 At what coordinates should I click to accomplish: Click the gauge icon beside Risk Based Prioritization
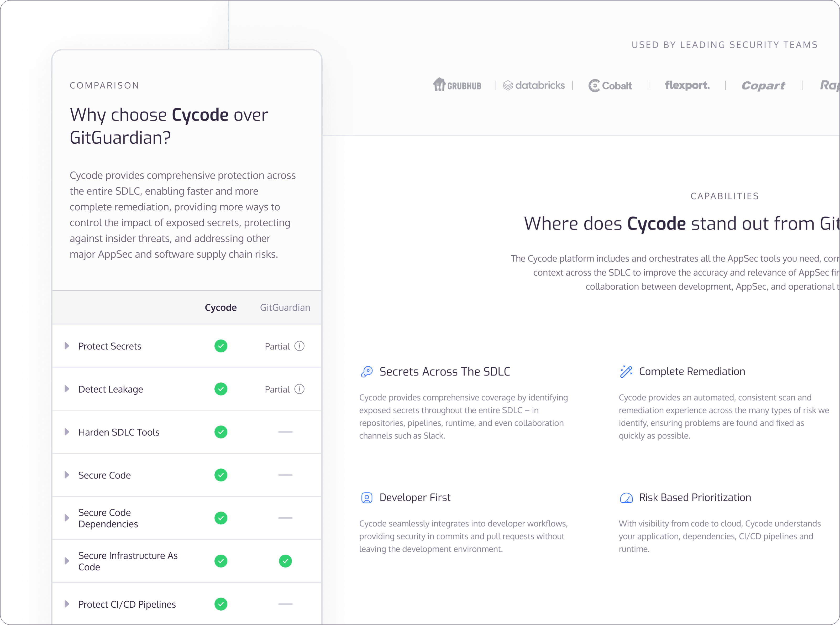click(x=626, y=497)
